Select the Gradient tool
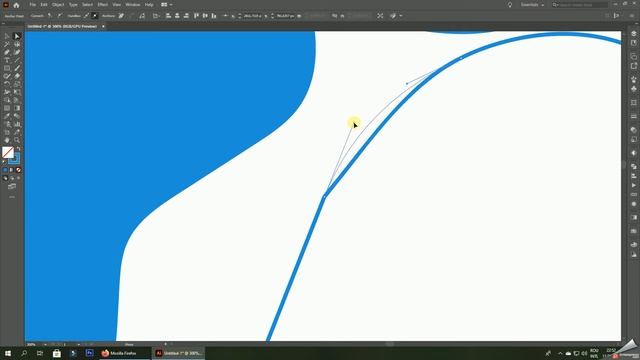This screenshot has width=640, height=360. pyautogui.click(x=17, y=108)
